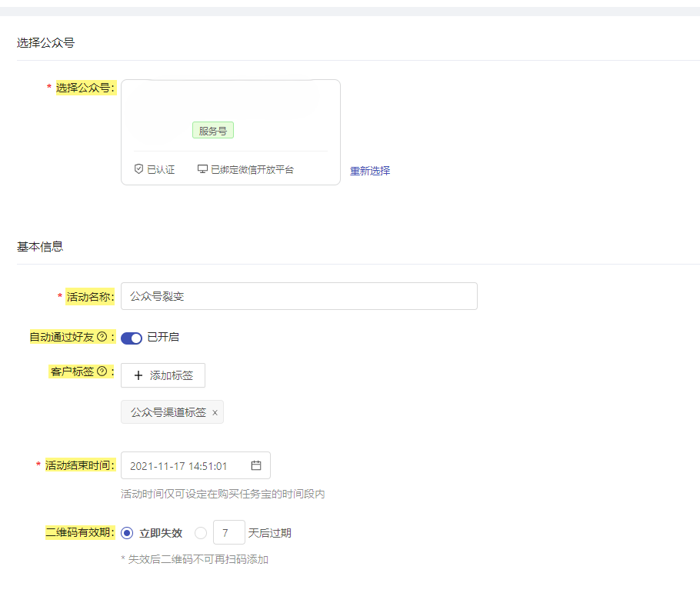Click the 立即失效 label text
The height and width of the screenshot is (593, 700).
point(161,533)
